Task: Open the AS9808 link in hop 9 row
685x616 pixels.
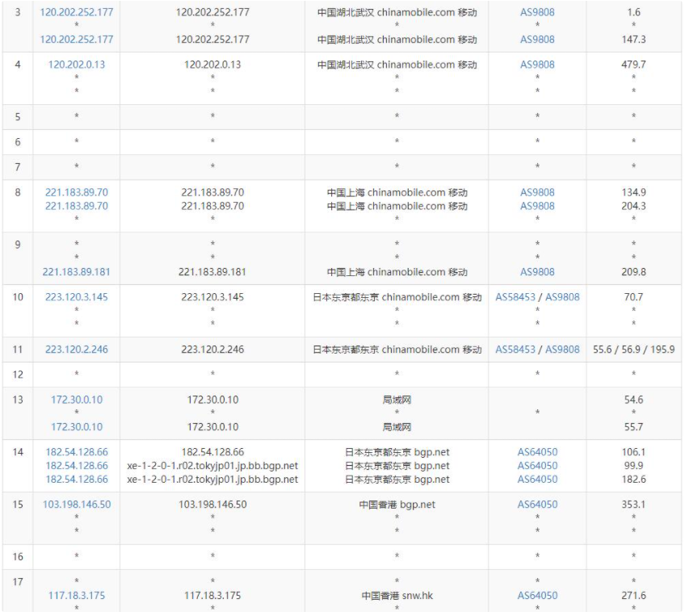Action: coord(537,272)
